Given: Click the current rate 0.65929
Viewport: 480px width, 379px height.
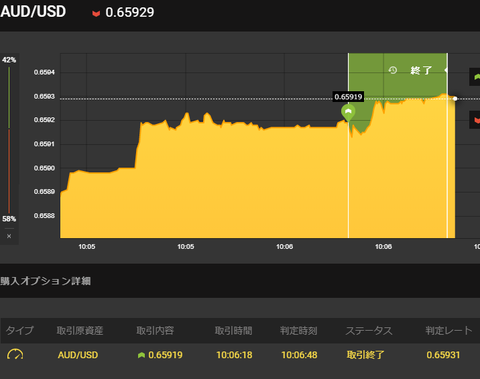Looking at the screenshot, I should pyautogui.click(x=130, y=13).
